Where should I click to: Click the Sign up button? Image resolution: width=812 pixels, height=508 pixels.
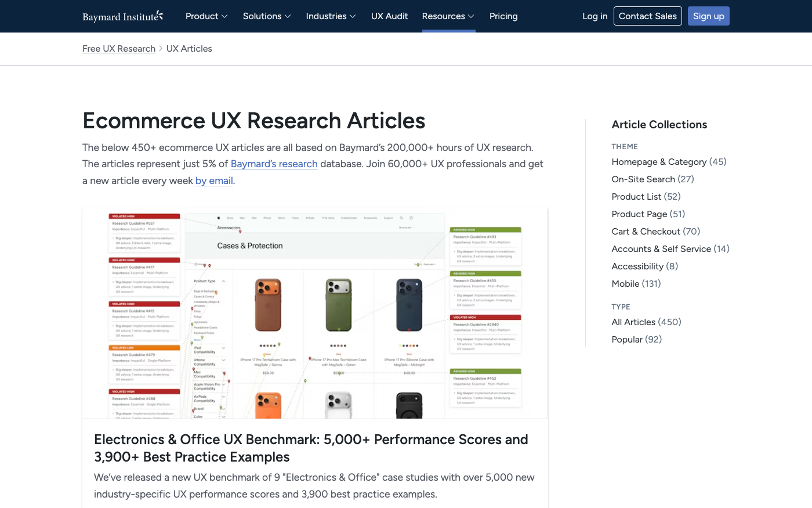(708, 16)
